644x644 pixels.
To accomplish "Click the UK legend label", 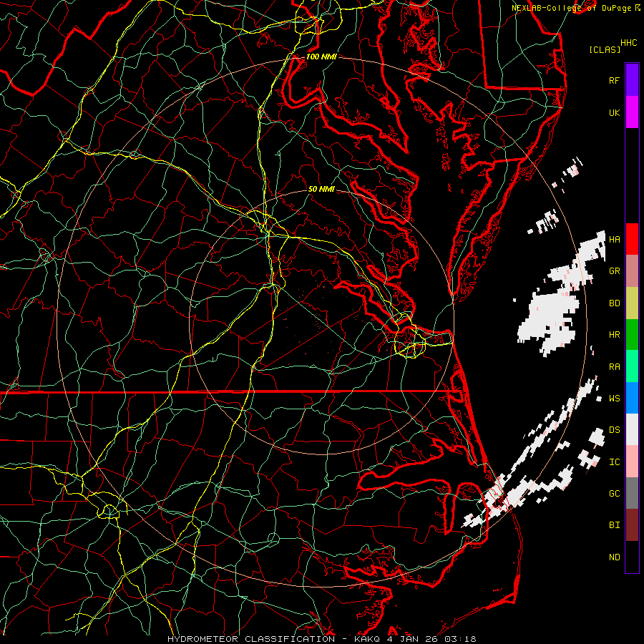I will 614,112.
